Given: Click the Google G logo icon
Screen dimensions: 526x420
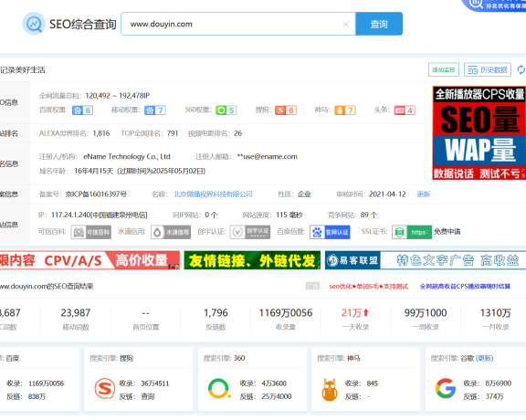Looking at the screenshot, I should point(445,388).
